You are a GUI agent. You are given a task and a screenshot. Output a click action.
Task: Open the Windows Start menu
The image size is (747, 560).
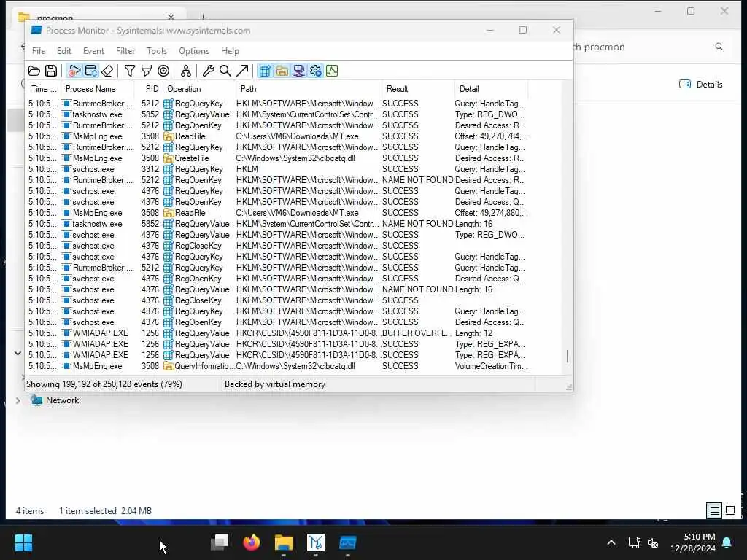point(24,542)
